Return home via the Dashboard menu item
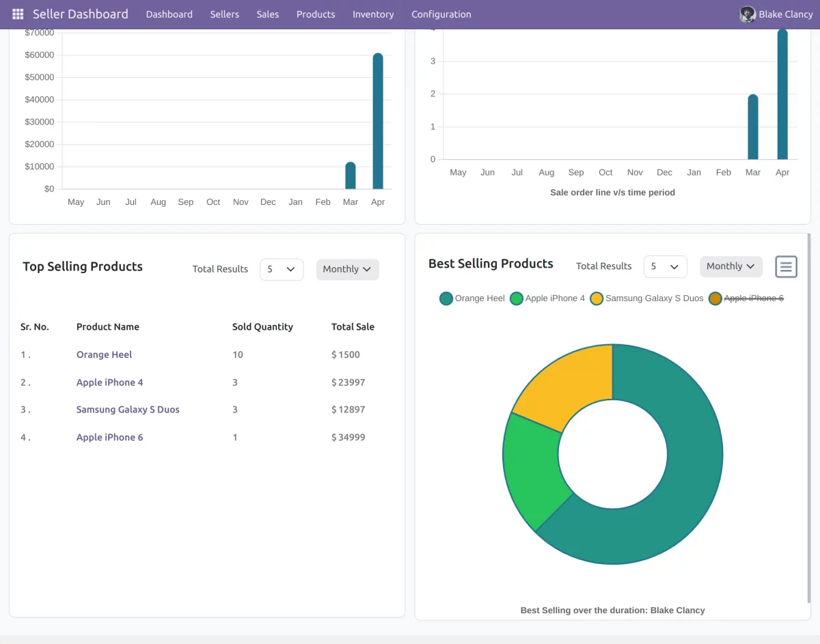Screen dimensions: 820x644 (169, 14)
